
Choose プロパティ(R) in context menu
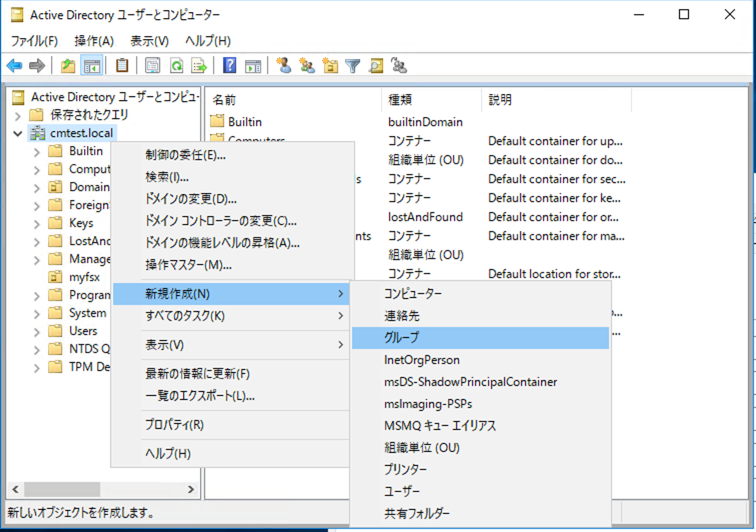231,424
